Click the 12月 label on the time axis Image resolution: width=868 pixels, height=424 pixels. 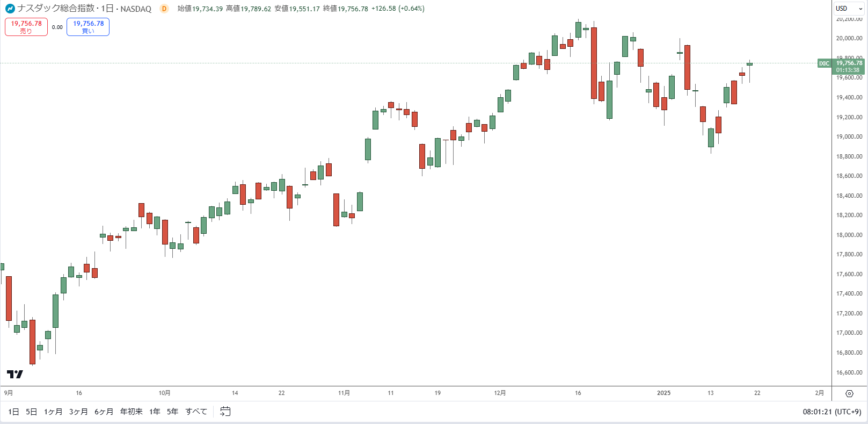[x=500, y=393]
